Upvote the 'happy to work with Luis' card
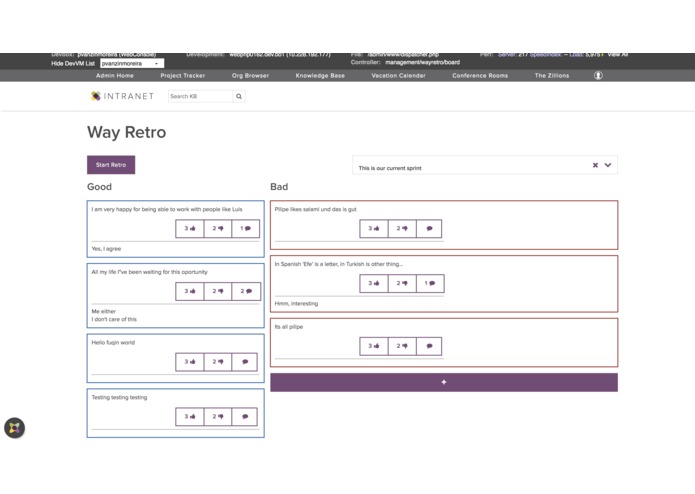 190,229
